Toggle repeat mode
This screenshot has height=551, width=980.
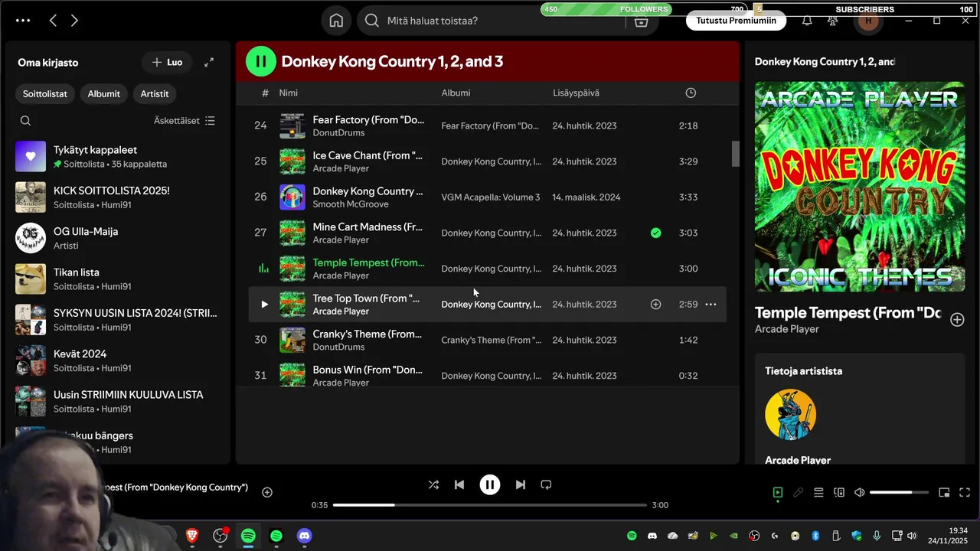coord(546,484)
